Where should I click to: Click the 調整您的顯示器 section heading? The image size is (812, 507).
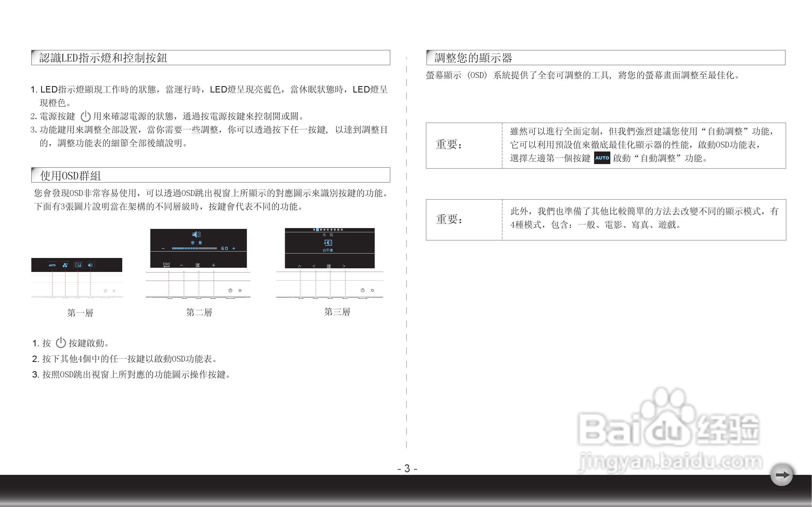click(473, 58)
